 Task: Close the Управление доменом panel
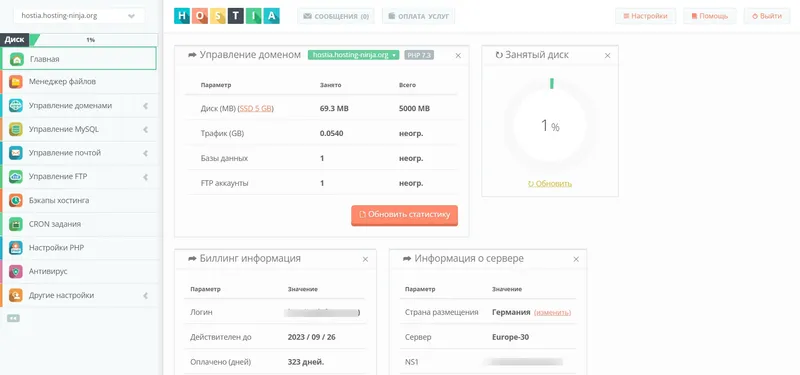coord(458,56)
